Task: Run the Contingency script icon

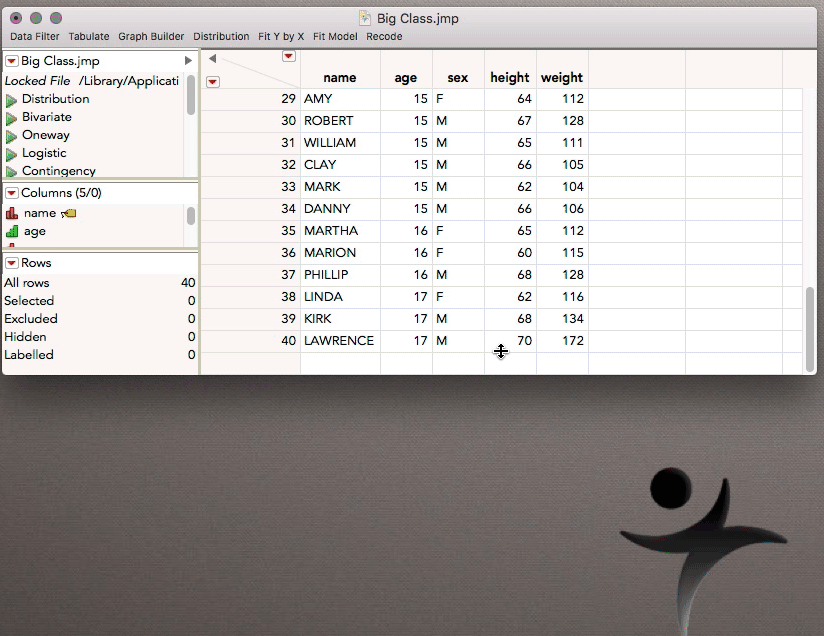Action: 14,171
